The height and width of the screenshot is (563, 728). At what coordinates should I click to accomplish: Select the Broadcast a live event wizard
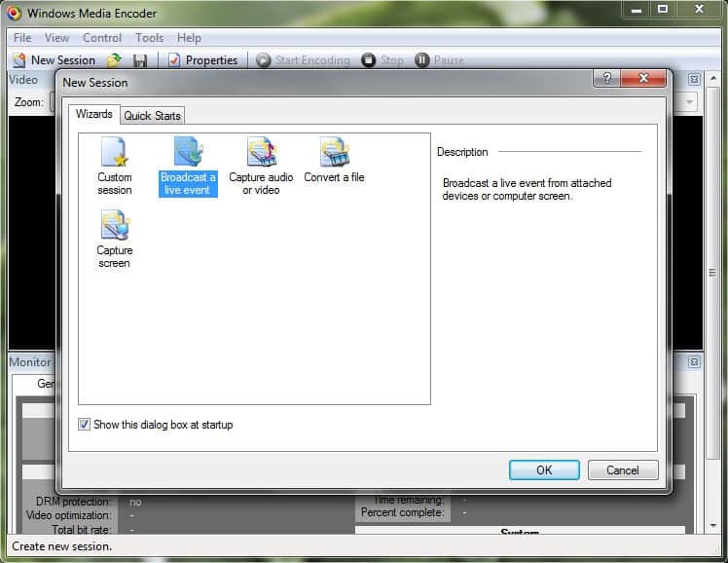[188, 166]
